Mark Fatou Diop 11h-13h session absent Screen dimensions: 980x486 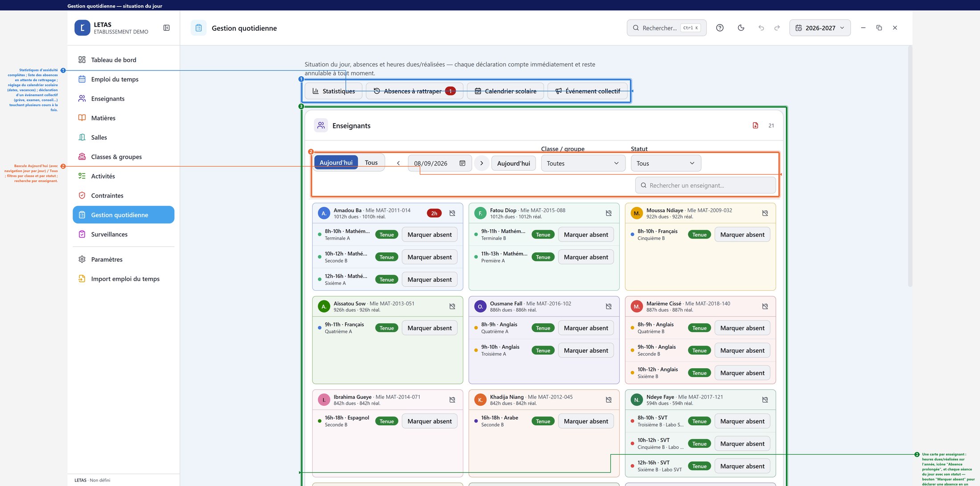pos(586,257)
